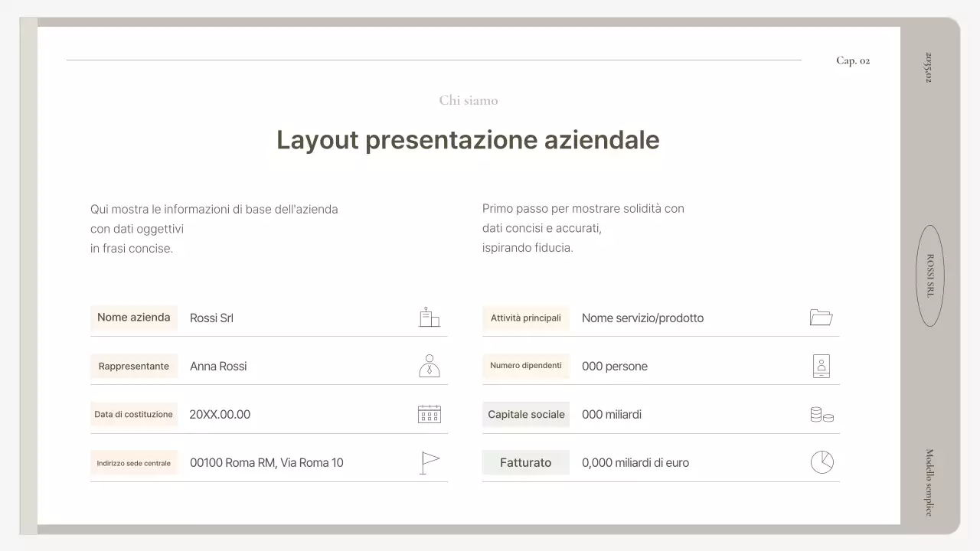This screenshot has height=551, width=980.
Task: Select the ROSSI SRL oval side tab
Action: 929,276
